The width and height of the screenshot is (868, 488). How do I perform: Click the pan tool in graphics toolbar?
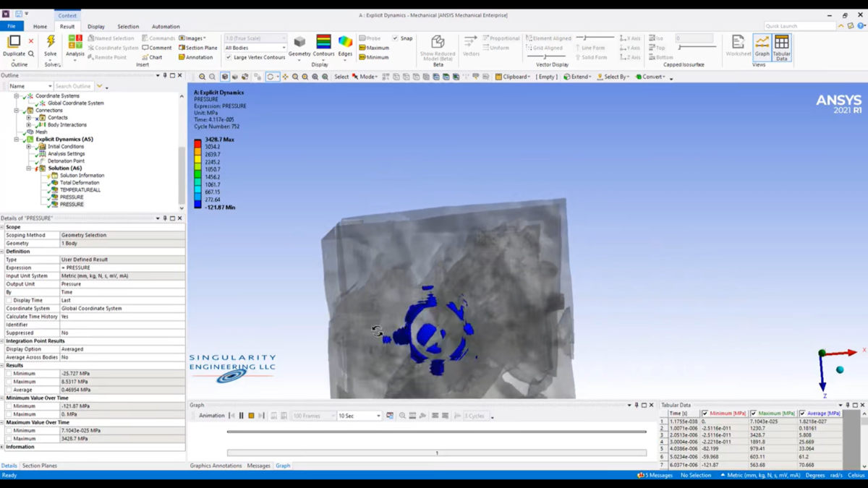point(285,77)
